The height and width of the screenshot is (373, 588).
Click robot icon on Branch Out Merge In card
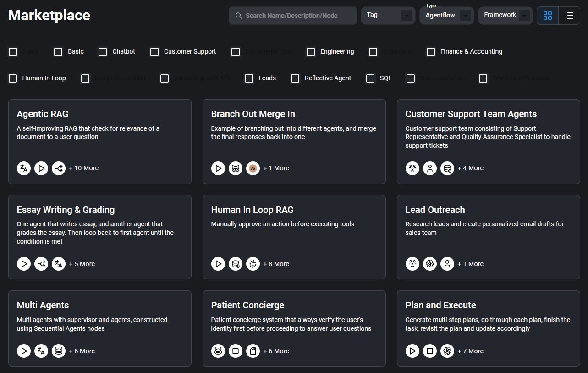(x=236, y=168)
